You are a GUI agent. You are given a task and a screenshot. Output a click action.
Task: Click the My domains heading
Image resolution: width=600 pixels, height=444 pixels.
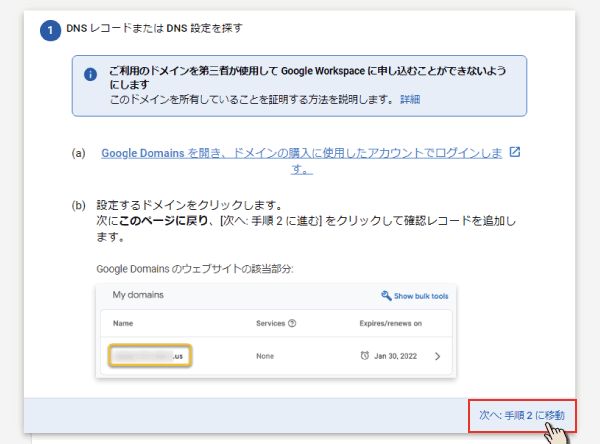[138, 295]
